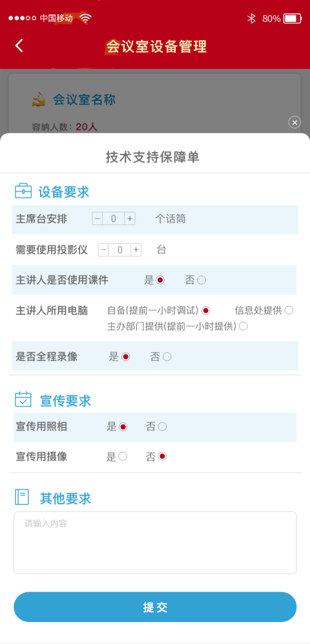Select 是 for 宣传用摄像
Viewport: 310px width, 644px height.
point(123,456)
